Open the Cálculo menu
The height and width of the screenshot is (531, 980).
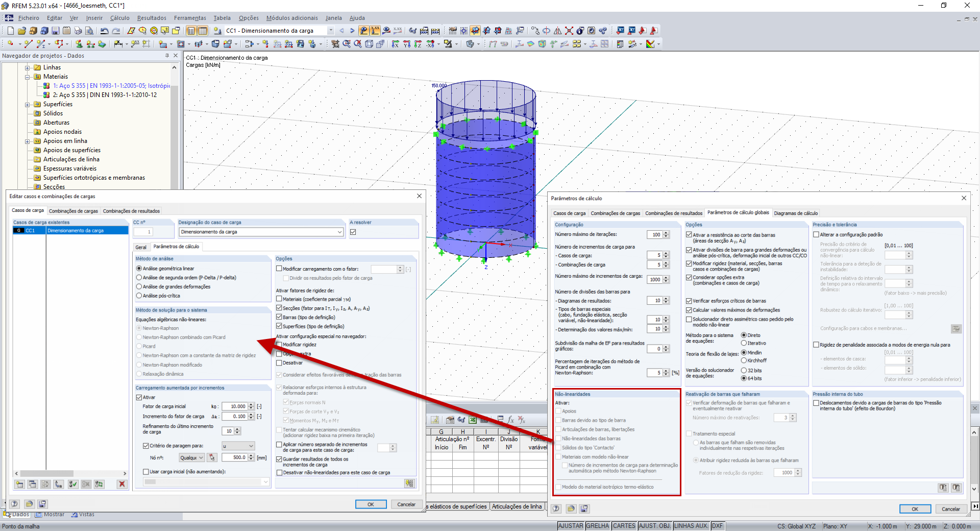pos(119,18)
